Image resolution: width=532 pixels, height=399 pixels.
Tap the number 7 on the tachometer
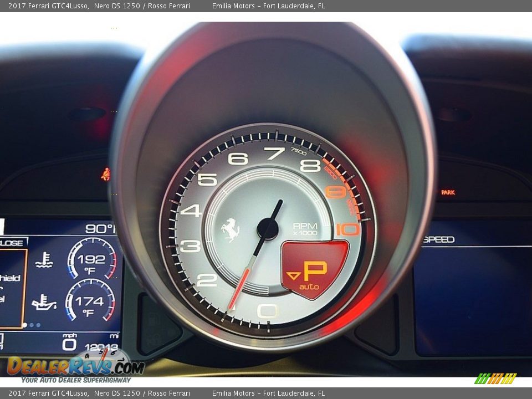point(274,154)
